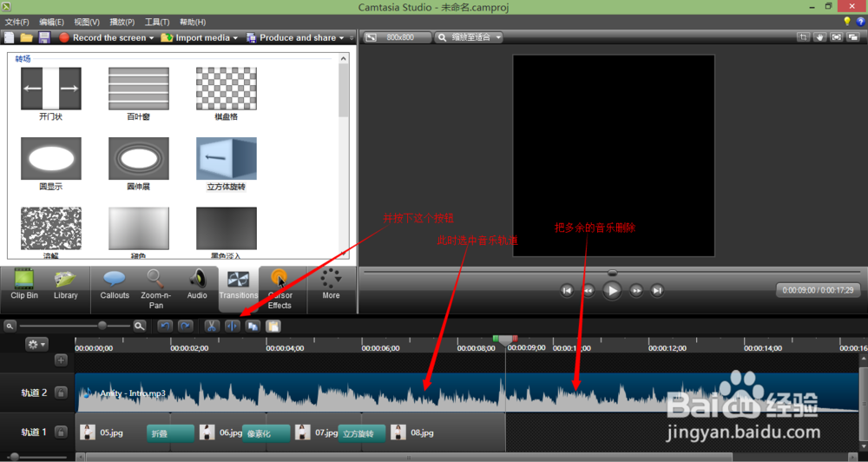The image size is (868, 462).
Task: Open the 编辑(E) menu
Action: coord(51,23)
